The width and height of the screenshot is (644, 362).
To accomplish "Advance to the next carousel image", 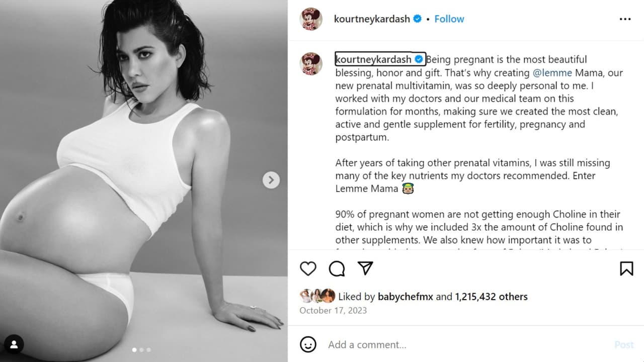I will point(271,179).
